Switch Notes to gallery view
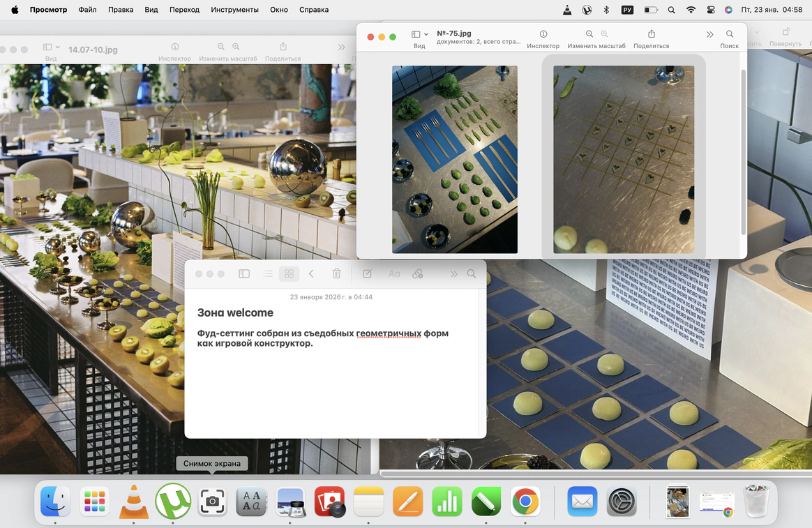 [289, 274]
